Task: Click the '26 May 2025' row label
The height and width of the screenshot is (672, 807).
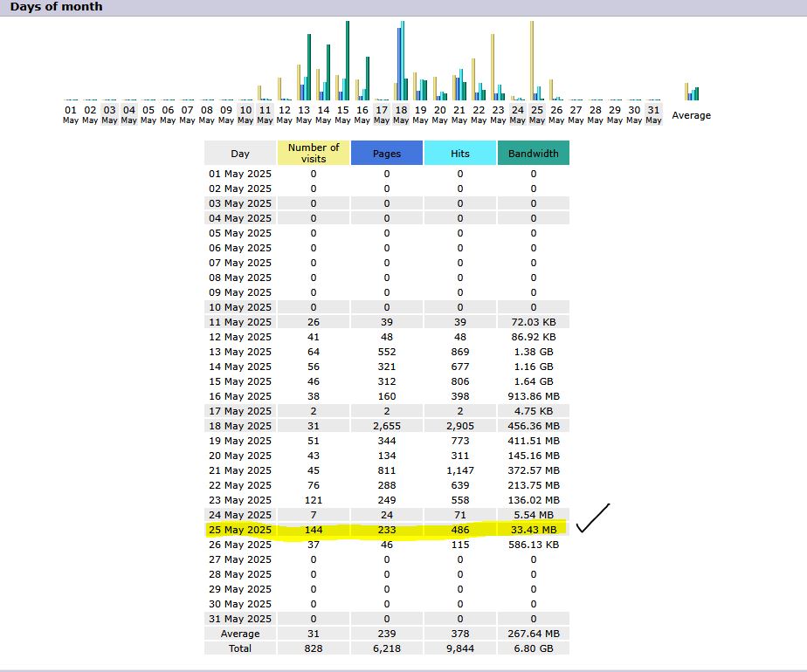Action: click(240, 545)
